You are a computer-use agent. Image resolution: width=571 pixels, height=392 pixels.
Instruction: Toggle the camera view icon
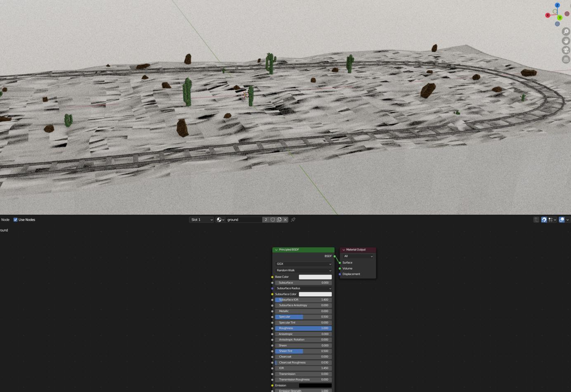[x=566, y=50]
